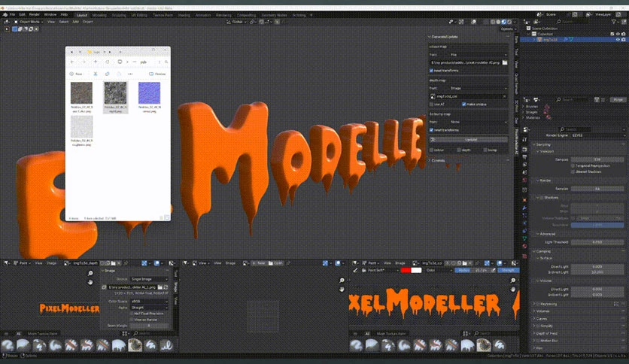Enable the bump checkbox below Update

485,150
